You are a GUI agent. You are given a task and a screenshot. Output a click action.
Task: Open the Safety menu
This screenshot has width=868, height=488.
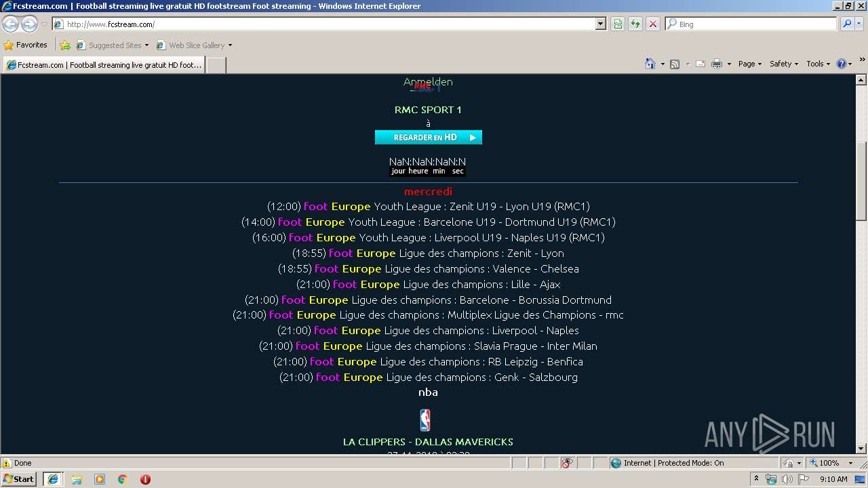[784, 64]
